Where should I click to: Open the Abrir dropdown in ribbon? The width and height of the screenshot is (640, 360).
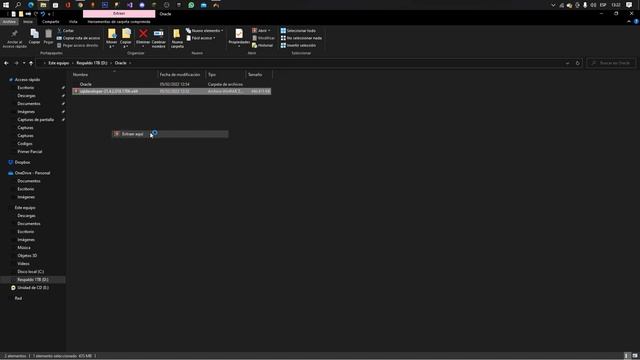click(x=261, y=31)
